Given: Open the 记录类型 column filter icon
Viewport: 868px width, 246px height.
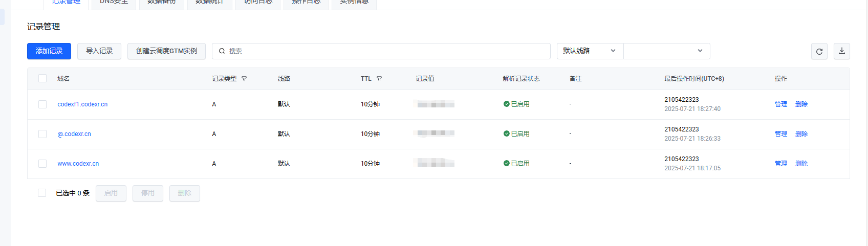Looking at the screenshot, I should point(244,79).
